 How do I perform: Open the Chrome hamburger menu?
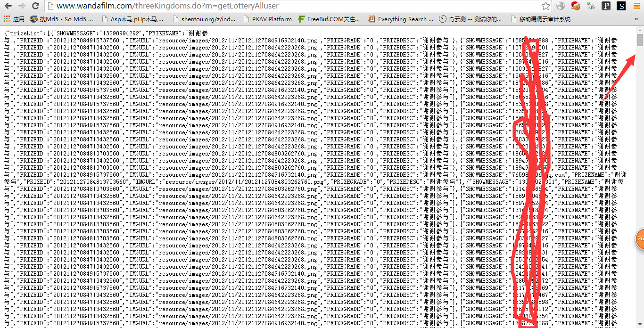tap(636, 6)
